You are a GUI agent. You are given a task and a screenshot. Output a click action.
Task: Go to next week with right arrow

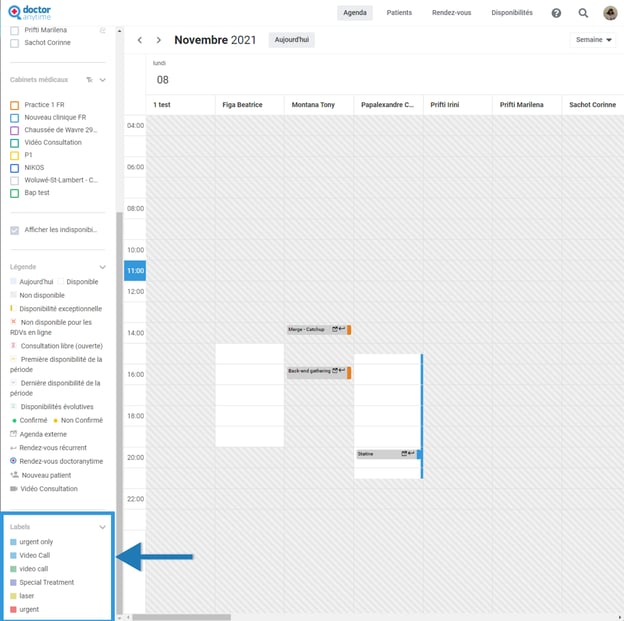pos(158,40)
